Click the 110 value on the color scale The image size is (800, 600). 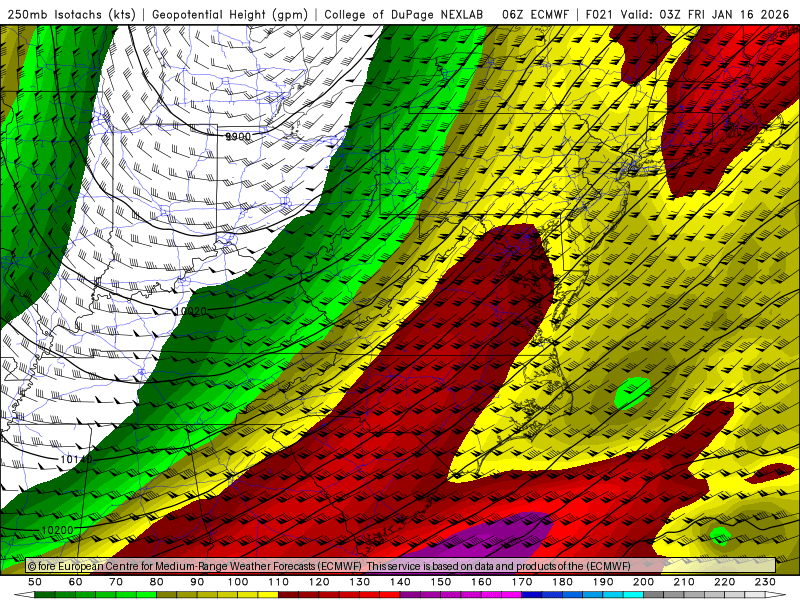[279, 582]
